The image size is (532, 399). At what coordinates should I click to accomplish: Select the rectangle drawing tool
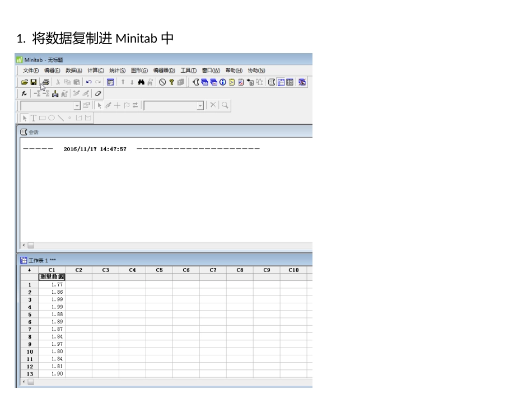click(43, 118)
